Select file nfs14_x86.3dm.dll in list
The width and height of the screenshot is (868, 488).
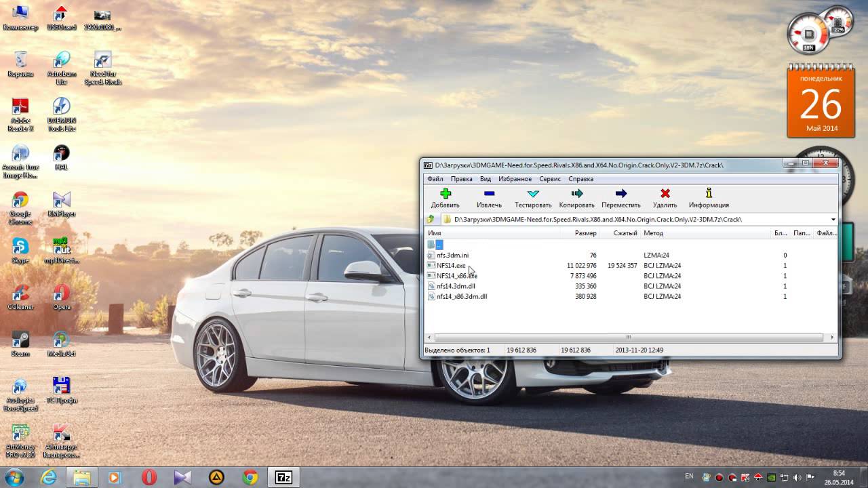pos(461,296)
